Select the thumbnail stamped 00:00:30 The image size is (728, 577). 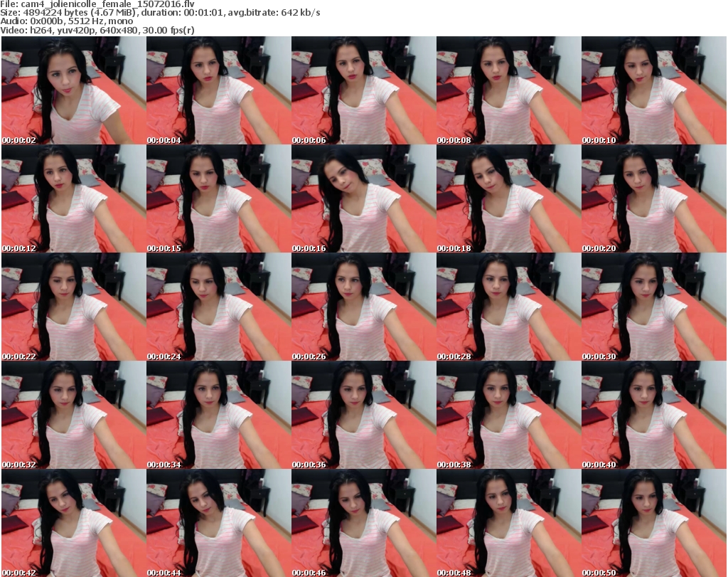pyautogui.click(x=654, y=307)
